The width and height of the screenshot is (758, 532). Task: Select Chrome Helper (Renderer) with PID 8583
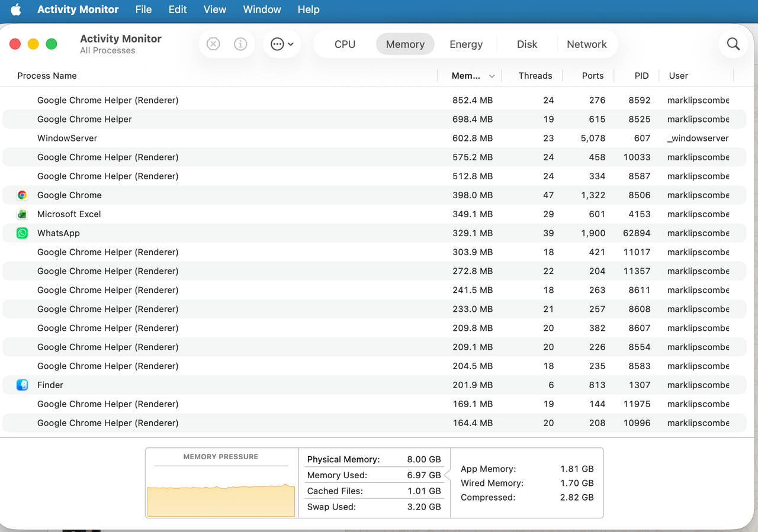click(374, 366)
